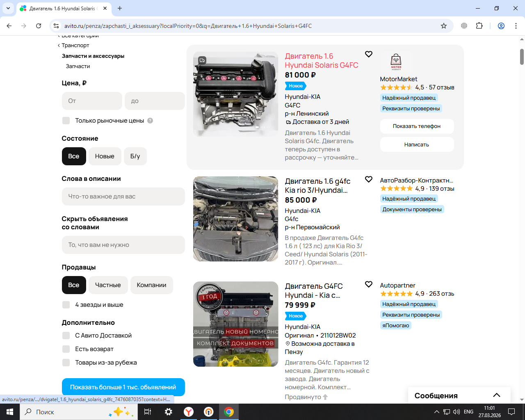Show hidden system tray icons

(x=437, y=412)
